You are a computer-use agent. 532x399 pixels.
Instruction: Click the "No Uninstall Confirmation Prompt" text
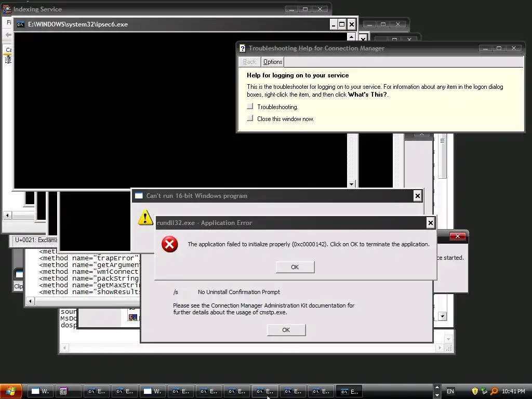point(239,292)
